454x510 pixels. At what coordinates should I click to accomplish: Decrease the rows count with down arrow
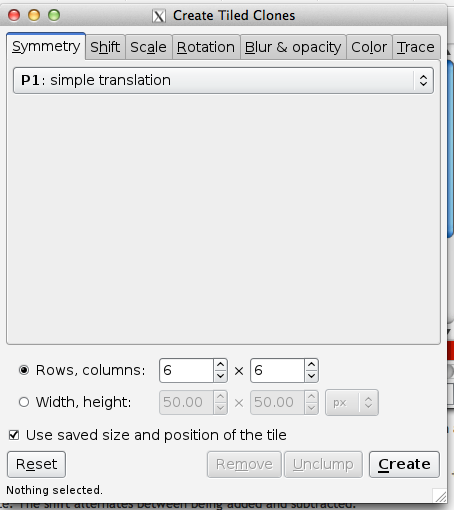(220, 376)
